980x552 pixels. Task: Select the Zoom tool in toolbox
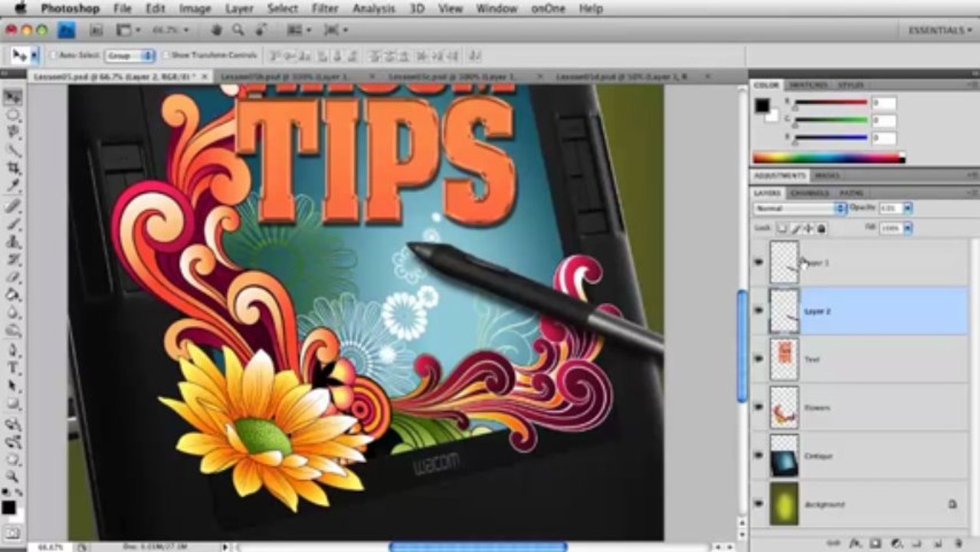point(12,478)
